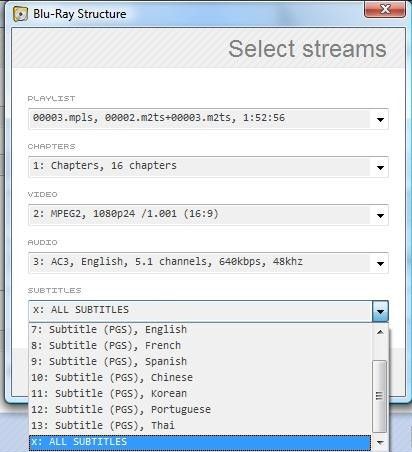This screenshot has height=452, width=412.
Task: Click the audio field showing AC3 English
Action: tap(199, 263)
